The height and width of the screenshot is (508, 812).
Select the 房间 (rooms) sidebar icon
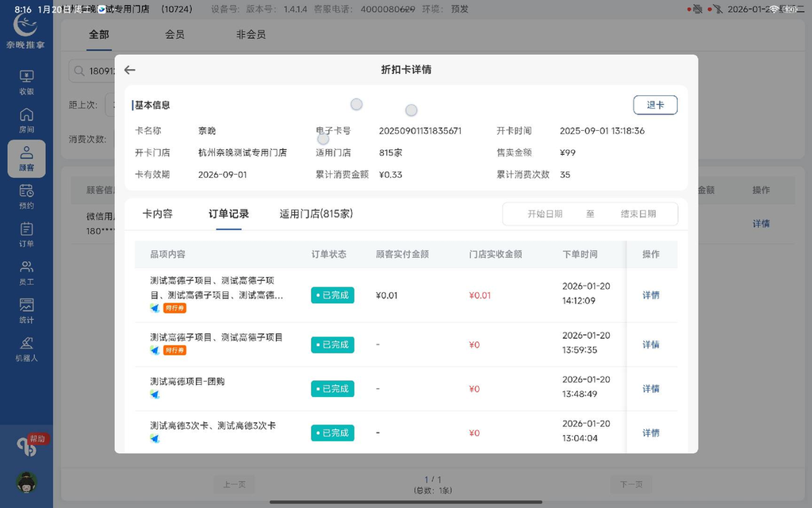pos(26,119)
